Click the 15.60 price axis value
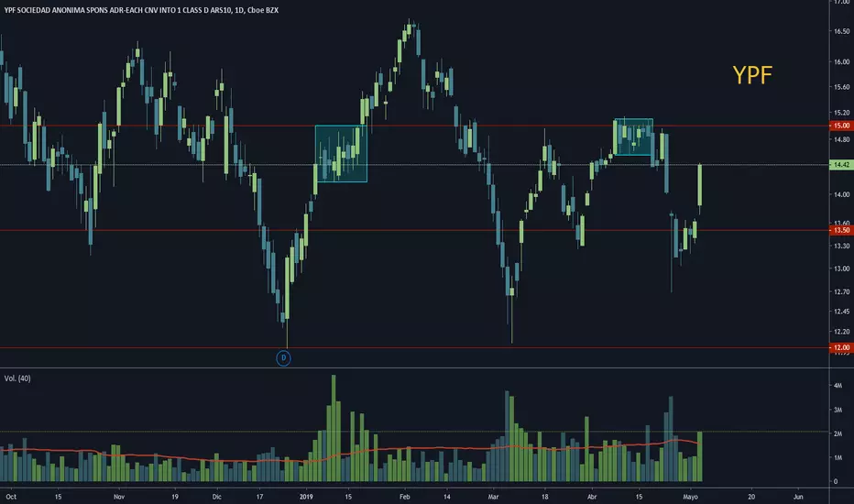The height and width of the screenshot is (504, 854). (x=841, y=87)
